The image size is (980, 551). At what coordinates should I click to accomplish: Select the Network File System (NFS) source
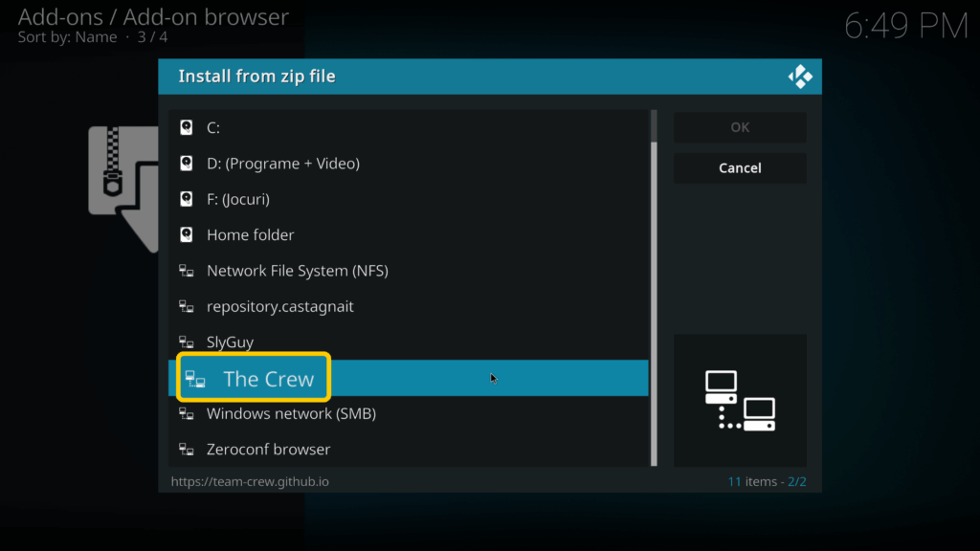(x=298, y=270)
